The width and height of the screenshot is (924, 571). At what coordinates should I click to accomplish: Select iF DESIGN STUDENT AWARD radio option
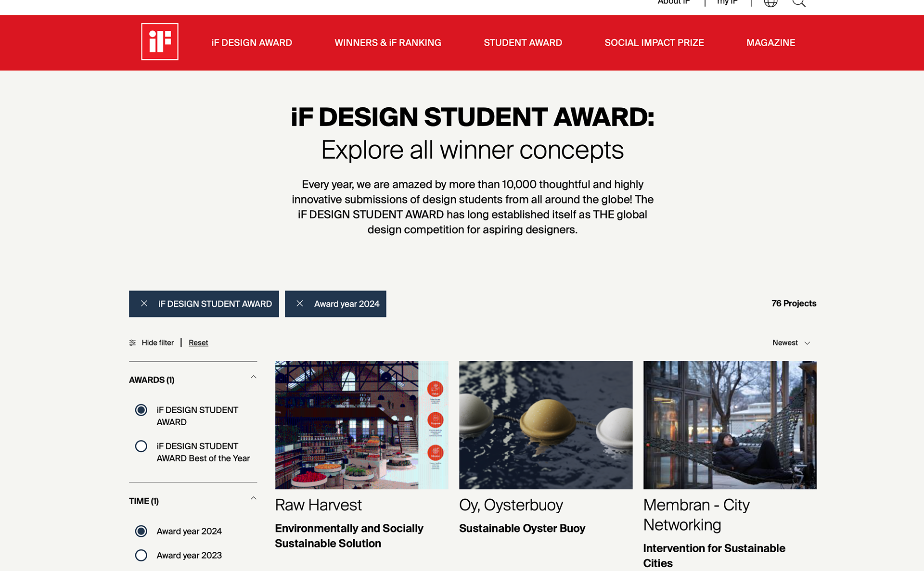[141, 410]
